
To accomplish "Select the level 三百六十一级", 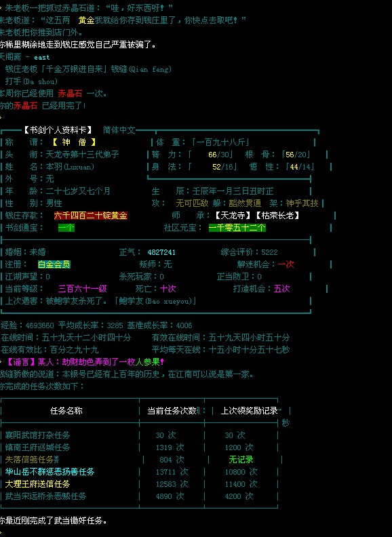I will coord(82,289).
